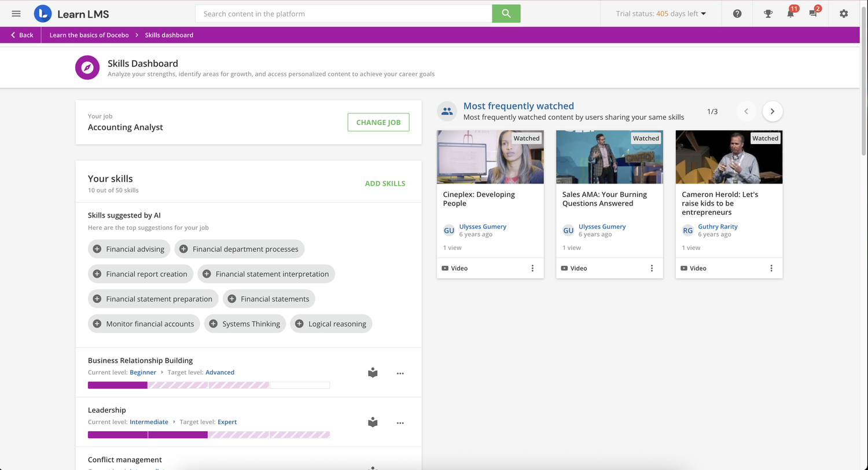Click the ADD SKILLS button

[x=385, y=183]
